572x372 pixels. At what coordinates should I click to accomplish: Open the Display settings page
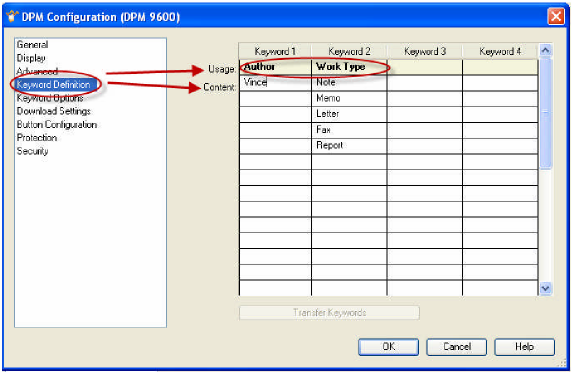click(x=31, y=58)
